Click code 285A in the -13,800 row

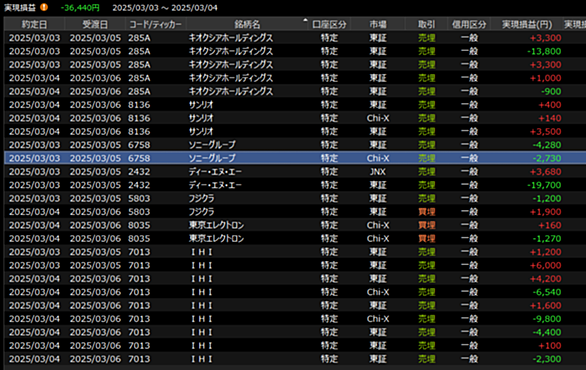[139, 51]
